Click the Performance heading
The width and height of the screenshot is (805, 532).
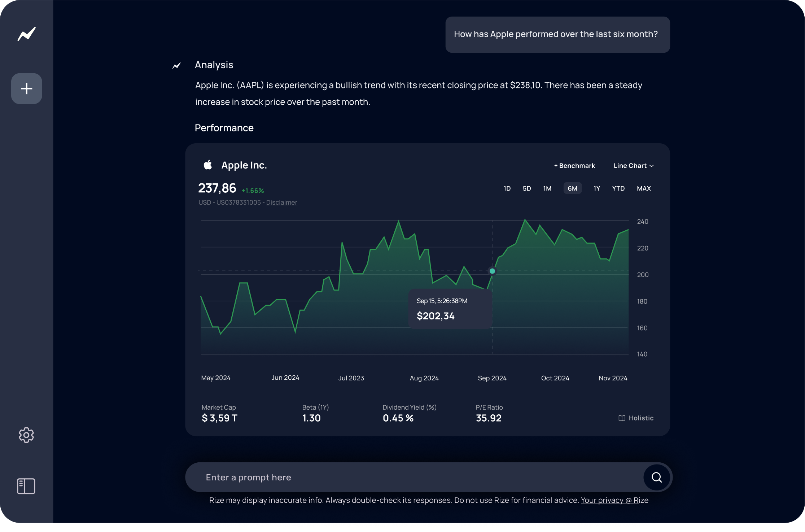224,128
